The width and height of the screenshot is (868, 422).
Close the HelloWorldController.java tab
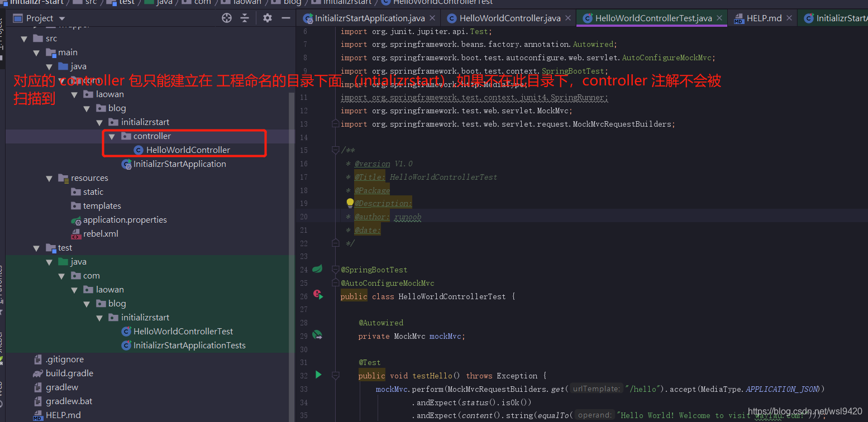(567, 18)
